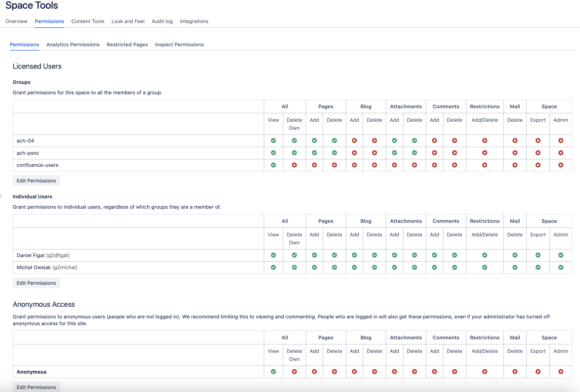580x392 pixels.
Task: Open the Overview tab
Action: (x=16, y=21)
